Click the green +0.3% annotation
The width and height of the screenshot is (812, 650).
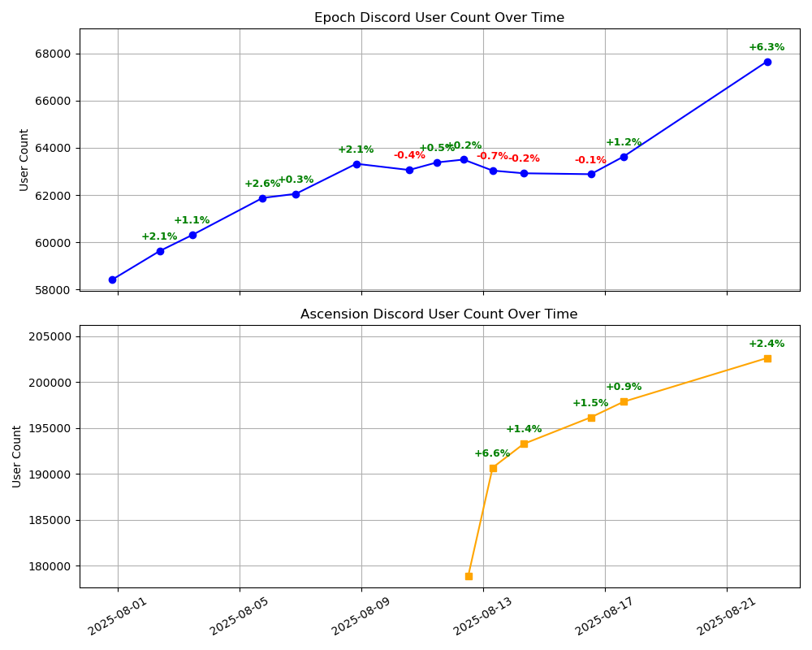(x=296, y=180)
